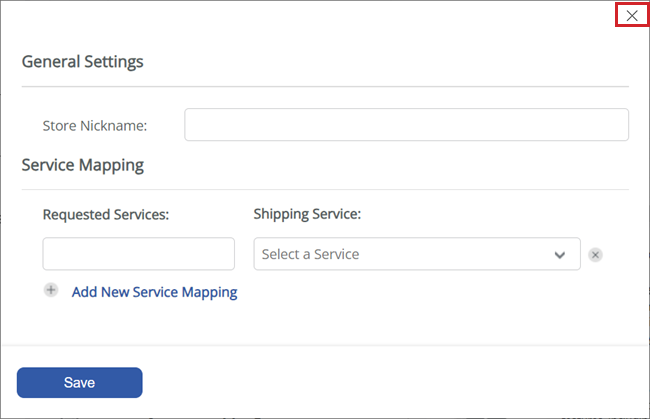Click the General Settings heading
The width and height of the screenshot is (650, 419).
(x=82, y=62)
